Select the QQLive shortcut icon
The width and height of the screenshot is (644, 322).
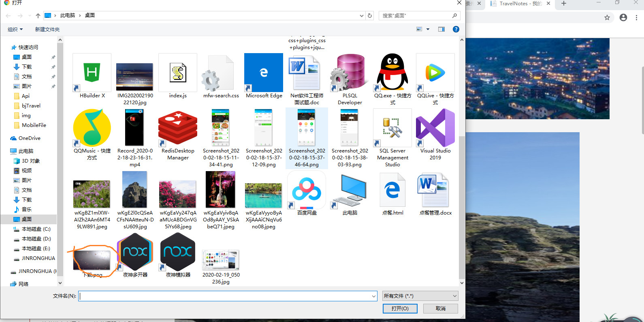point(435,73)
